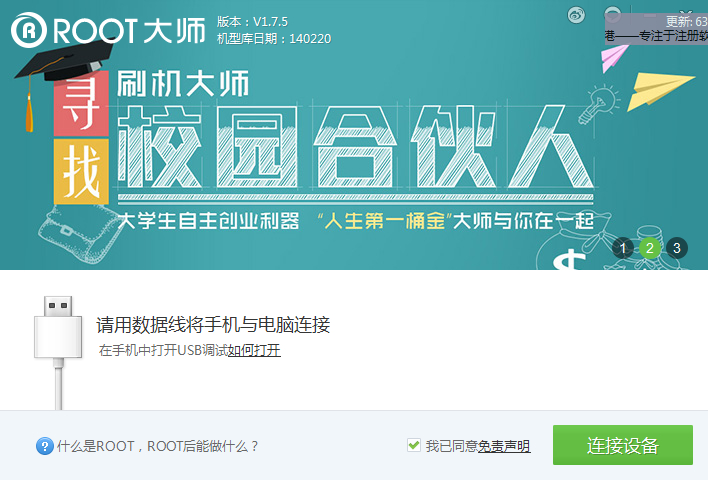This screenshot has height=480, width=708.
Task: Open 什么是ROOT，ROOT后能做什么 help link
Action: tap(157, 446)
